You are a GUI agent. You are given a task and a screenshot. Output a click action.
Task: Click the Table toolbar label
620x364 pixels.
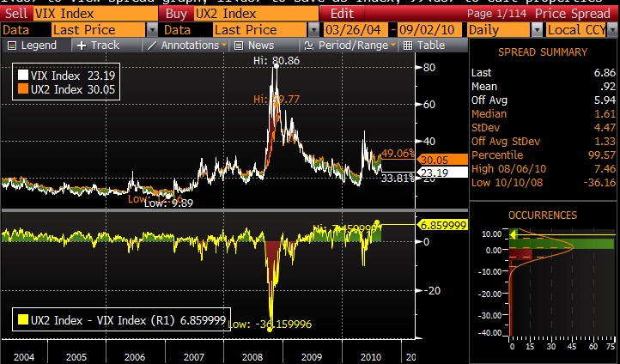(431, 45)
